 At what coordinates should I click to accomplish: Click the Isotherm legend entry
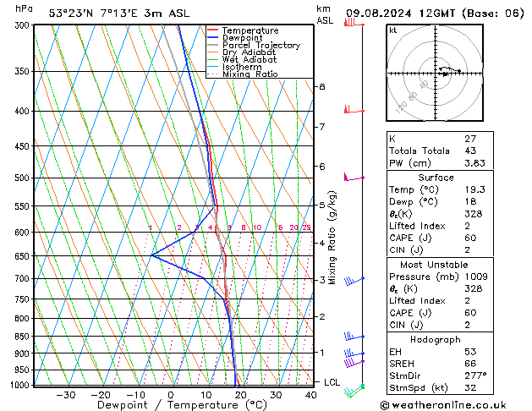pos(234,67)
